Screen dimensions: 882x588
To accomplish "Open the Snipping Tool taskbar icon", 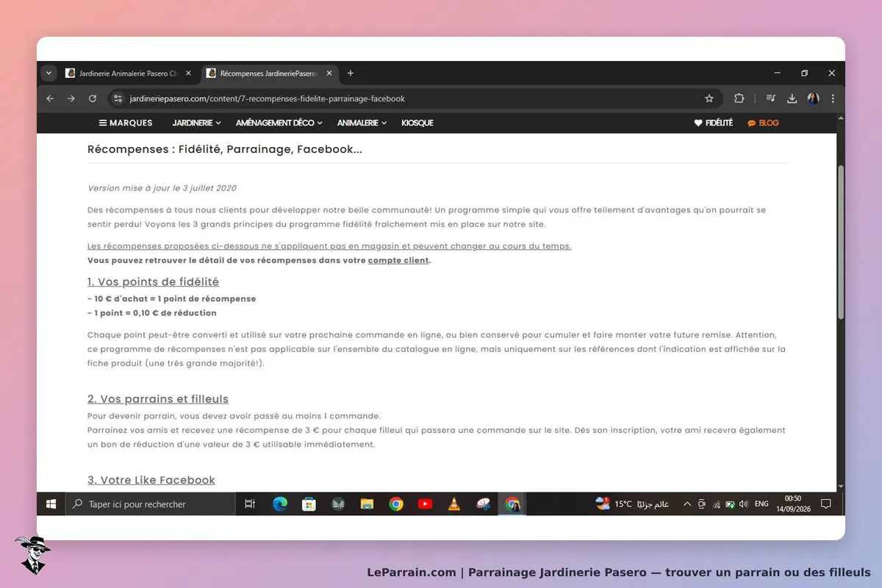I will click(483, 504).
